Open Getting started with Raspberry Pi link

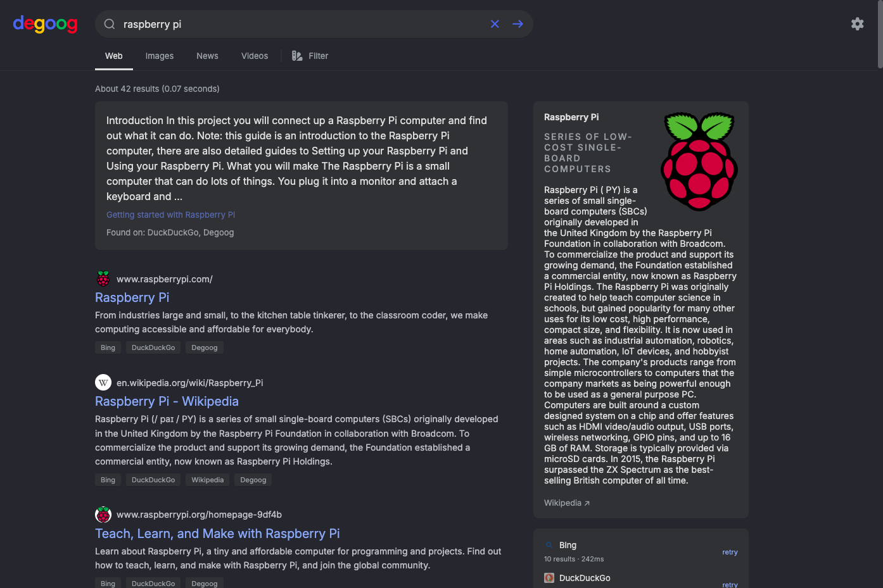pos(170,215)
